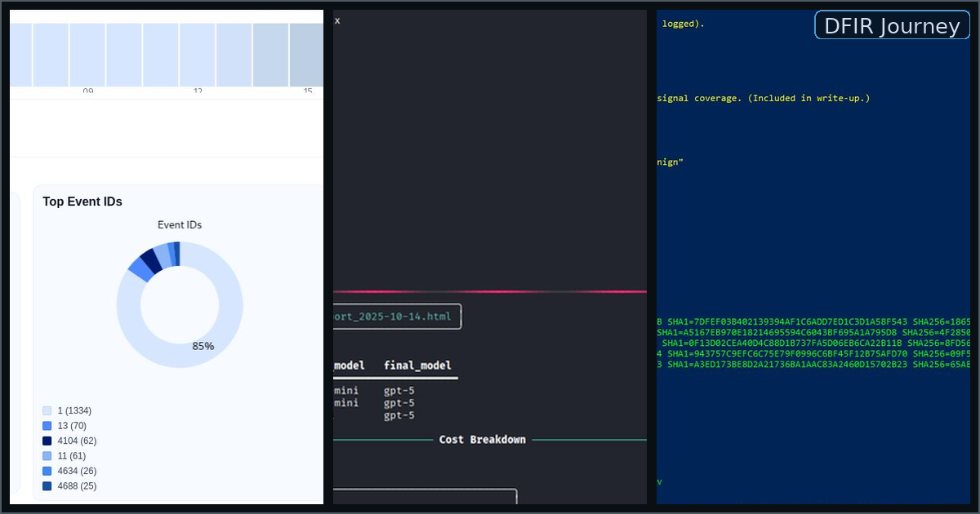
Task: Click the x icon on the terminal panel
Action: point(337,20)
